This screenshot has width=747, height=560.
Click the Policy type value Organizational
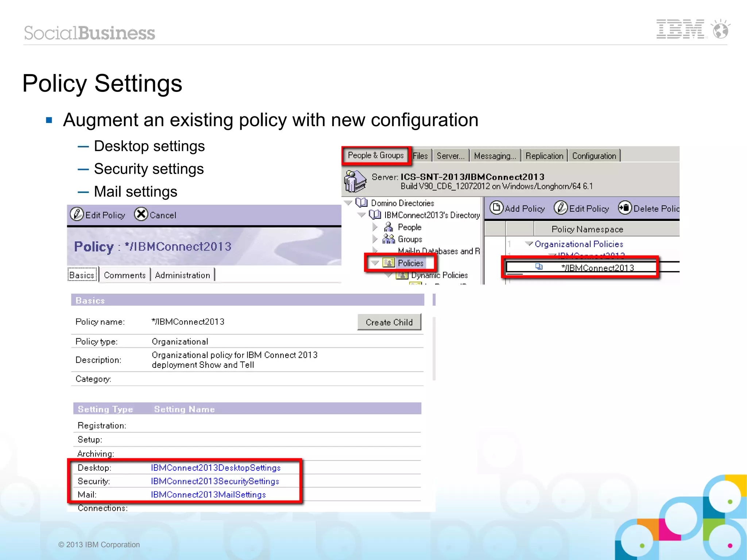(x=180, y=341)
